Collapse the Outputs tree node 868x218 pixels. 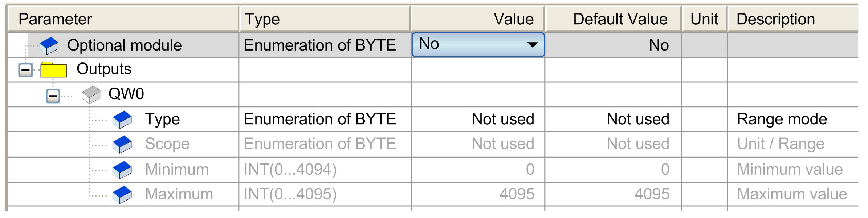click(25, 70)
